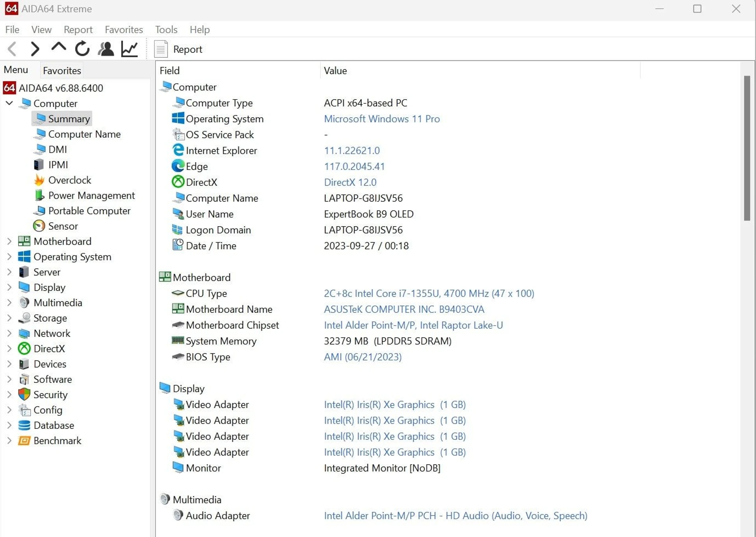This screenshot has width=756, height=537.
Task: Click the Database icon in tree
Action: 24,425
